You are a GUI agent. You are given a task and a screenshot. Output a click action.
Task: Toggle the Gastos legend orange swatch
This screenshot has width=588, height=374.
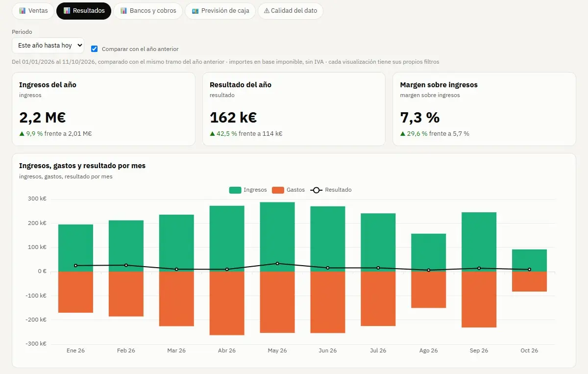[278, 190]
